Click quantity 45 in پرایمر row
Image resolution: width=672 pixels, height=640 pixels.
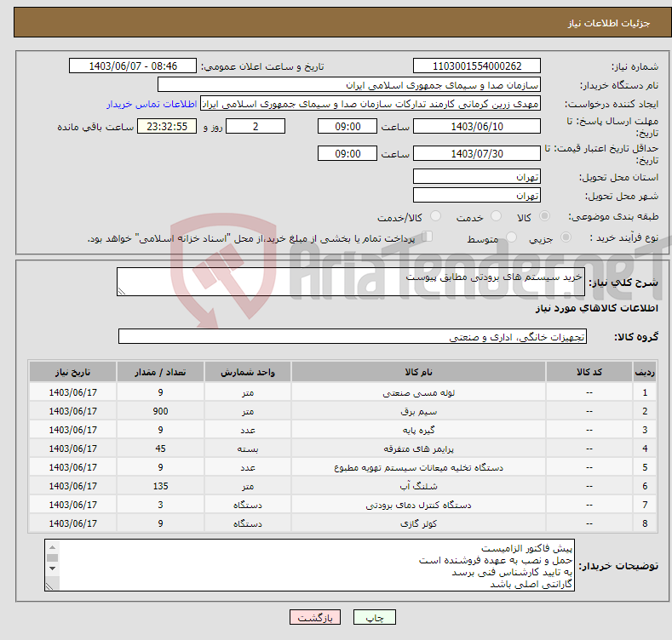(160, 449)
